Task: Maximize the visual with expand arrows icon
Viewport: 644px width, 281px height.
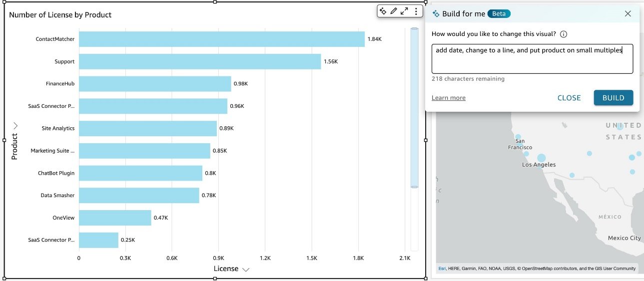Action: pyautogui.click(x=405, y=11)
